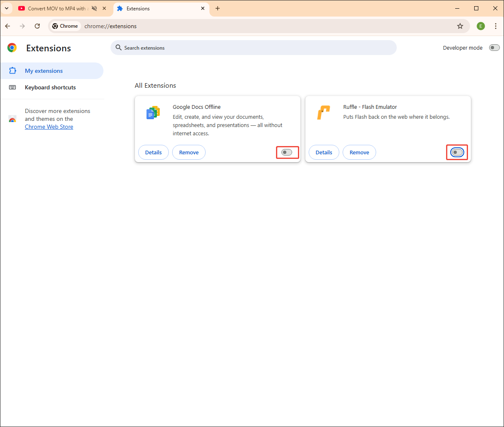
Task: Open the profile avatar menu
Action: click(x=480, y=26)
